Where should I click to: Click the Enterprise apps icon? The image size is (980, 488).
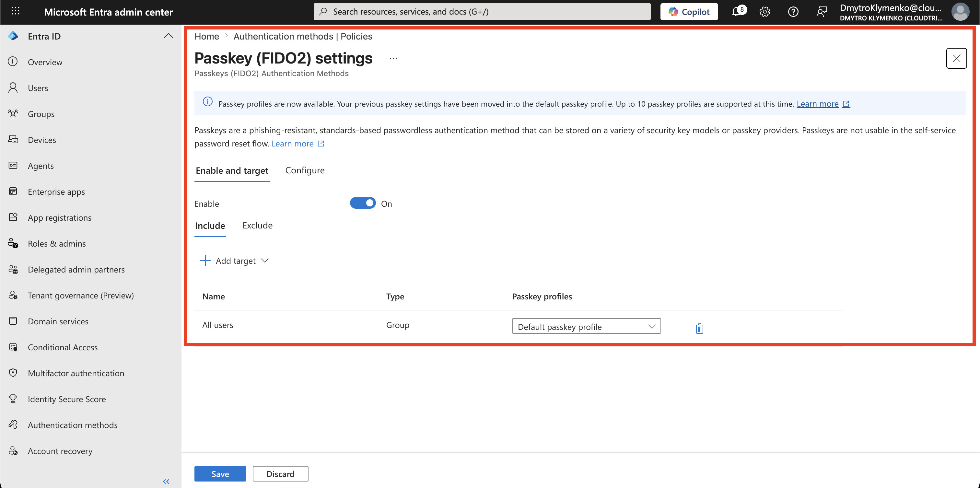[13, 191]
